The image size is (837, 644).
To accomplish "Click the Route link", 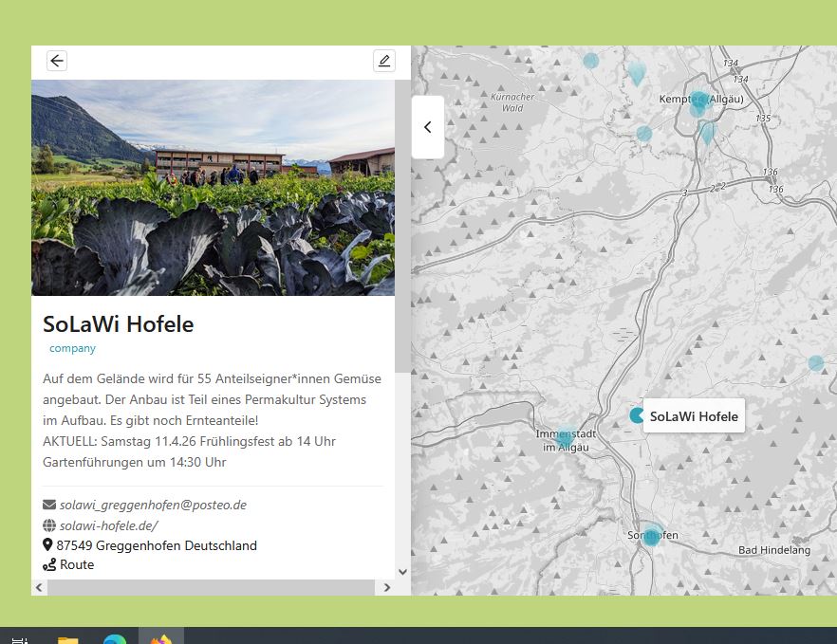I will click(x=77, y=564).
